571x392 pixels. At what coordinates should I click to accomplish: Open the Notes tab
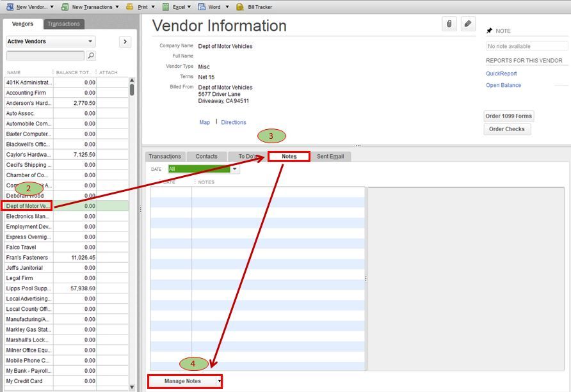click(289, 157)
